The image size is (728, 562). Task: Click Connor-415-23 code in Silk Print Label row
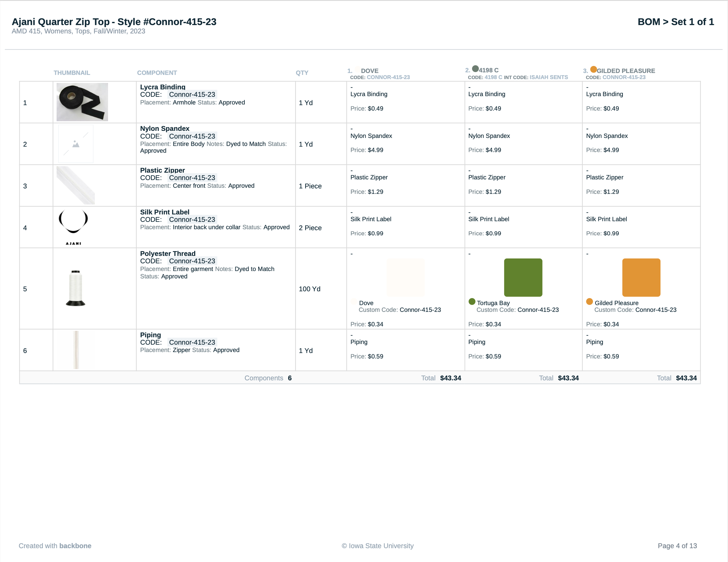pyautogui.click(x=192, y=219)
